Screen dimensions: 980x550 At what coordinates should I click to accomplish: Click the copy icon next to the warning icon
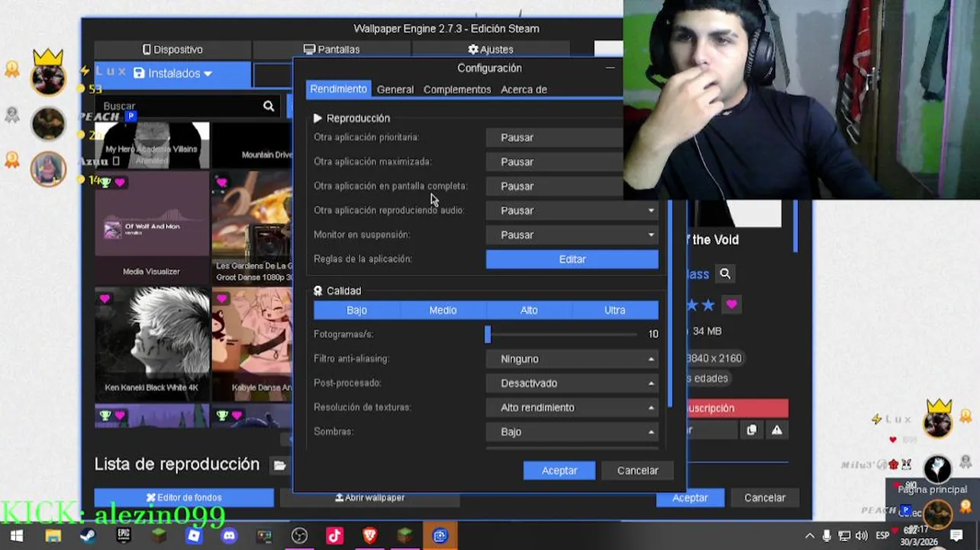point(751,430)
